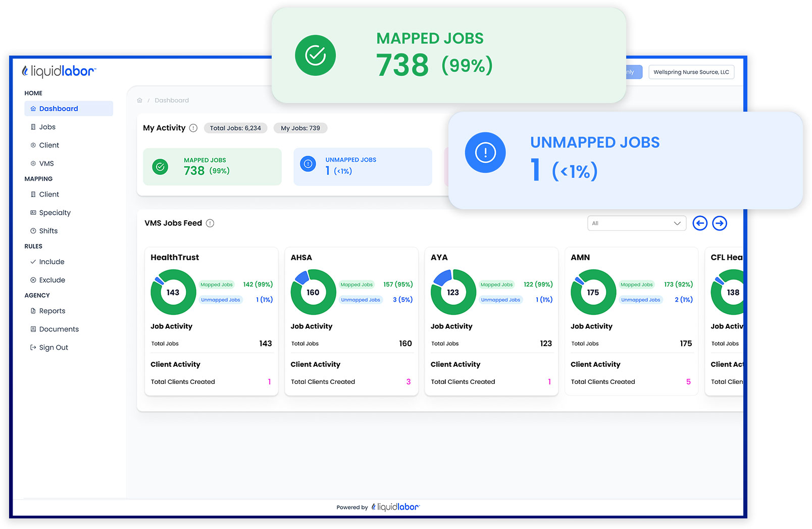
Task: Open the Dashboard sidebar item
Action: (69, 109)
